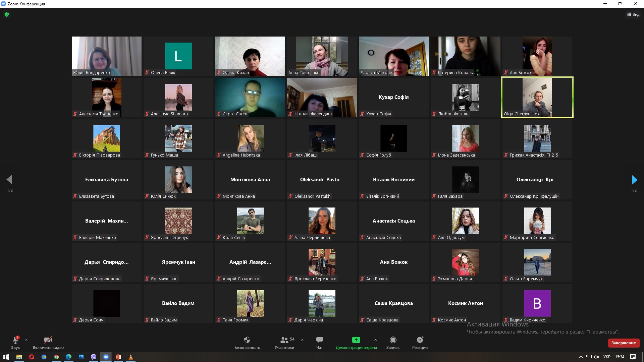
Task: Open Reactions (Реакции) emoji menu
Action: click(x=420, y=340)
